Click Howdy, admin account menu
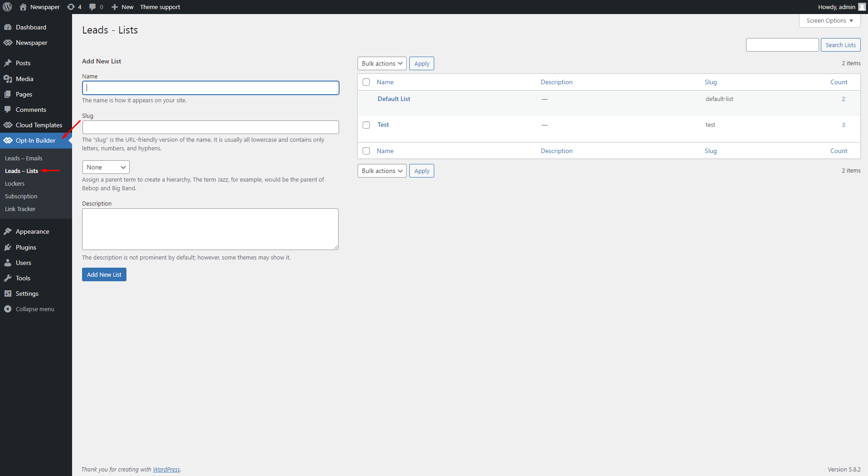Viewport: 868px width, 476px height. (x=842, y=7)
